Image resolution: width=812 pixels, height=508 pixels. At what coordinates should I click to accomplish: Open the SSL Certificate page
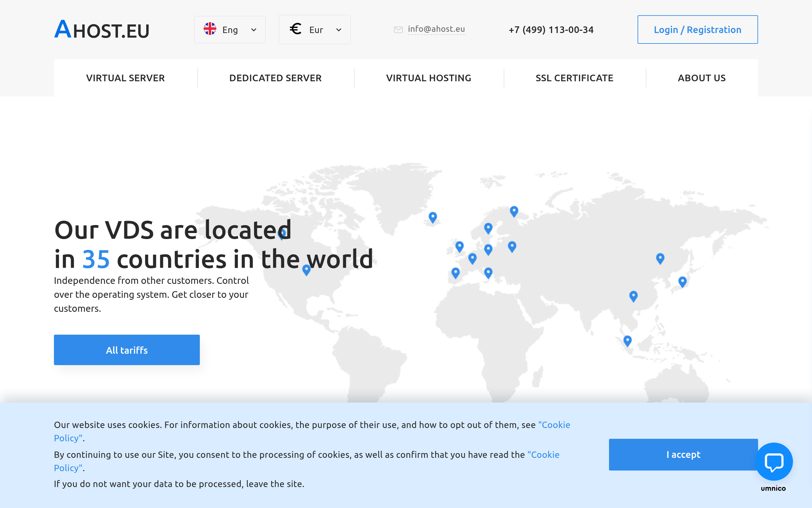point(574,78)
